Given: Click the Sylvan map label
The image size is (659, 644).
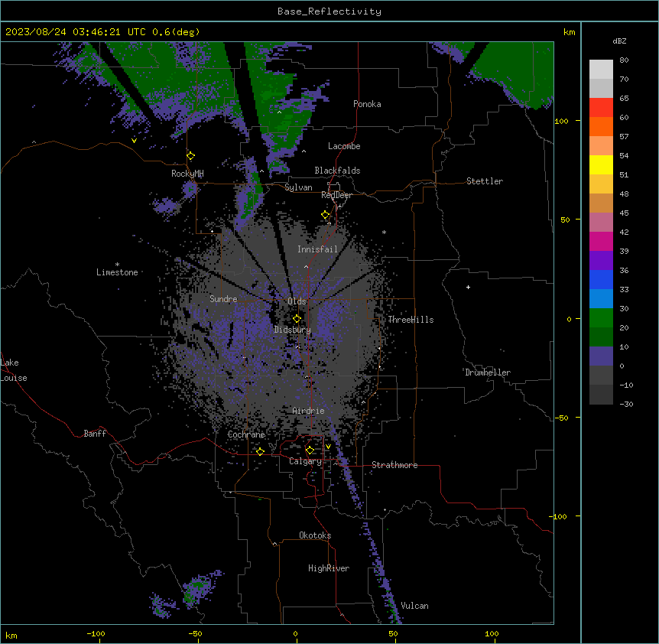Looking at the screenshot, I should click(x=298, y=187).
